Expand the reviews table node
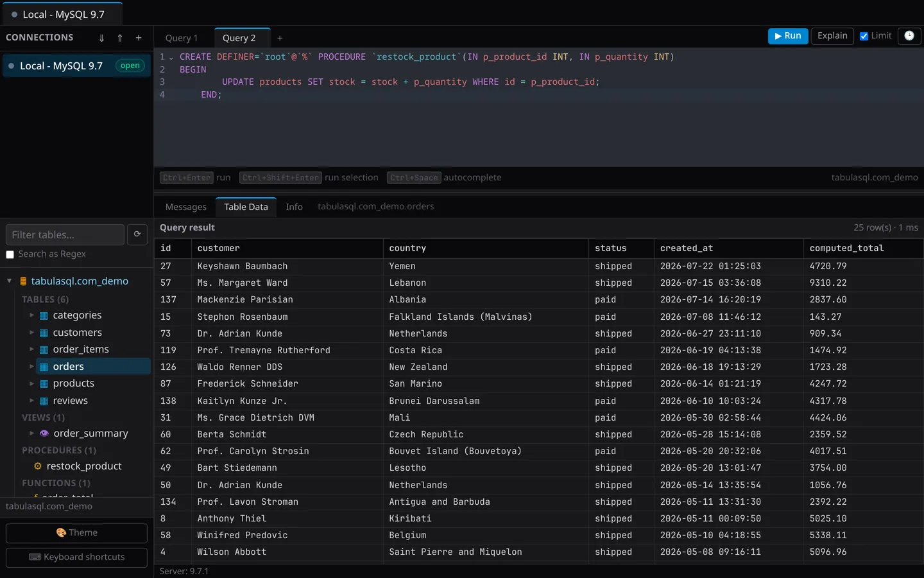The image size is (924, 578). [x=31, y=401]
